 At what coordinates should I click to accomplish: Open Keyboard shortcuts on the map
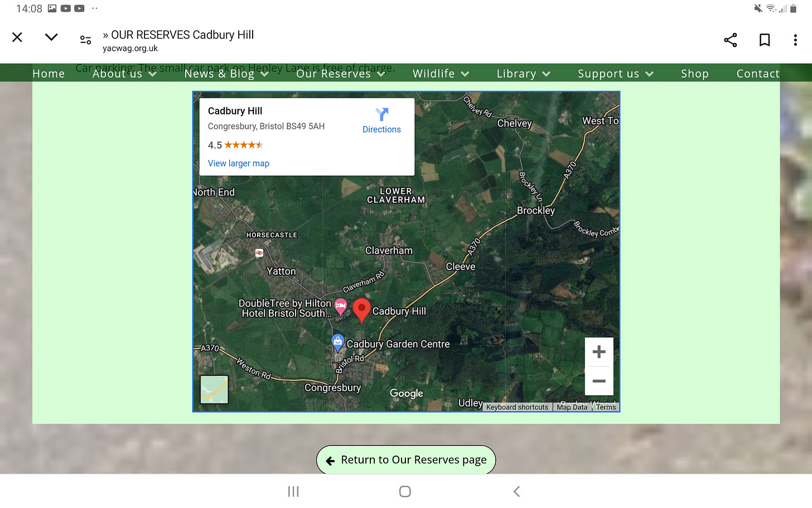[517, 407]
